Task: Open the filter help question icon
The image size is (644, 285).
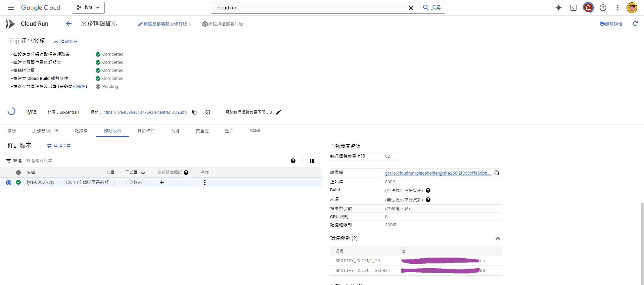Action: [293, 161]
